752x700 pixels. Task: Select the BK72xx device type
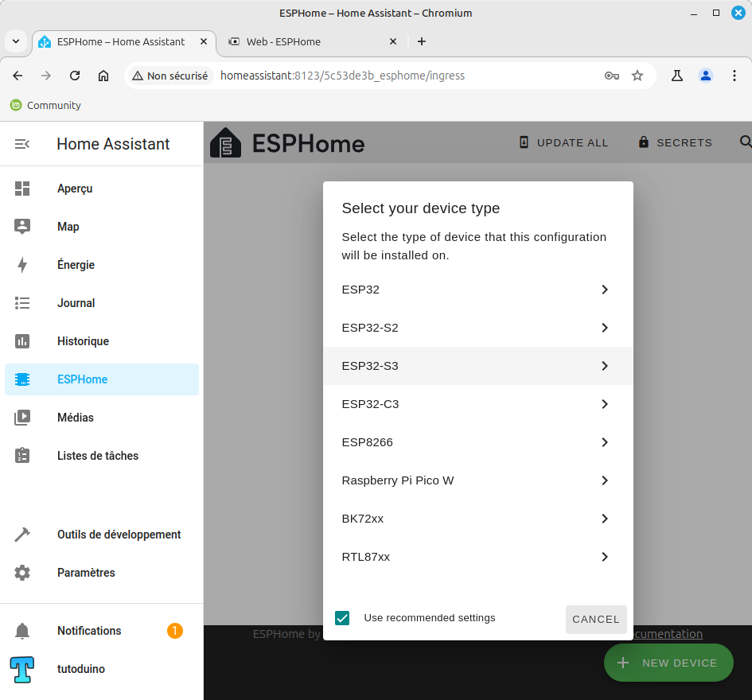pyautogui.click(x=478, y=519)
